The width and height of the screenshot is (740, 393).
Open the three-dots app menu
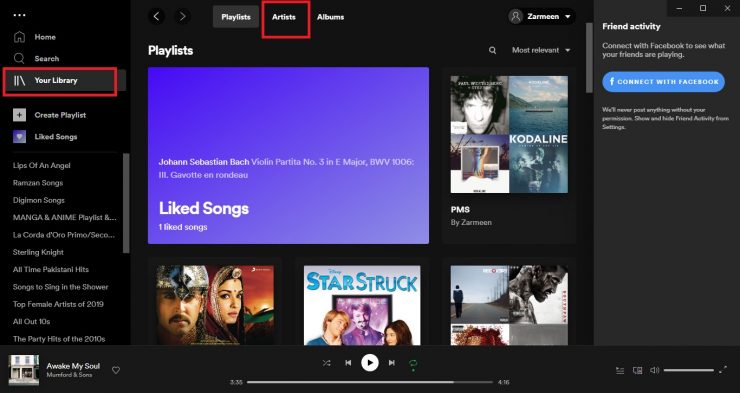(19, 15)
